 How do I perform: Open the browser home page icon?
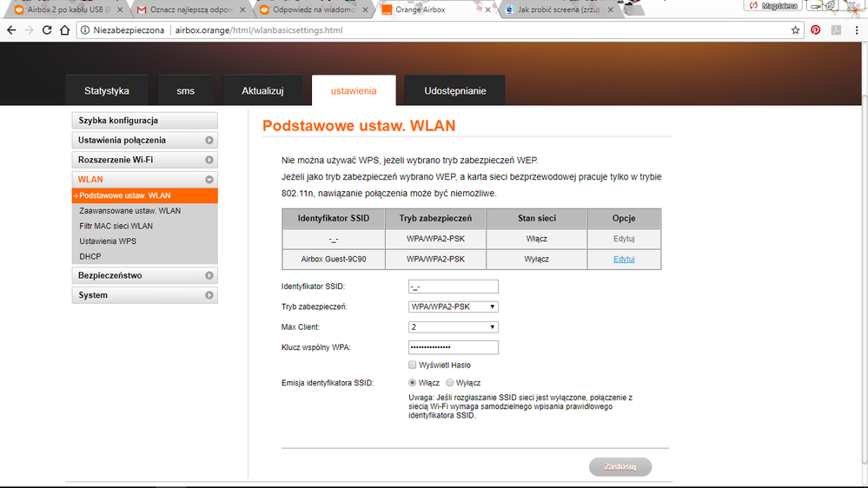point(65,30)
